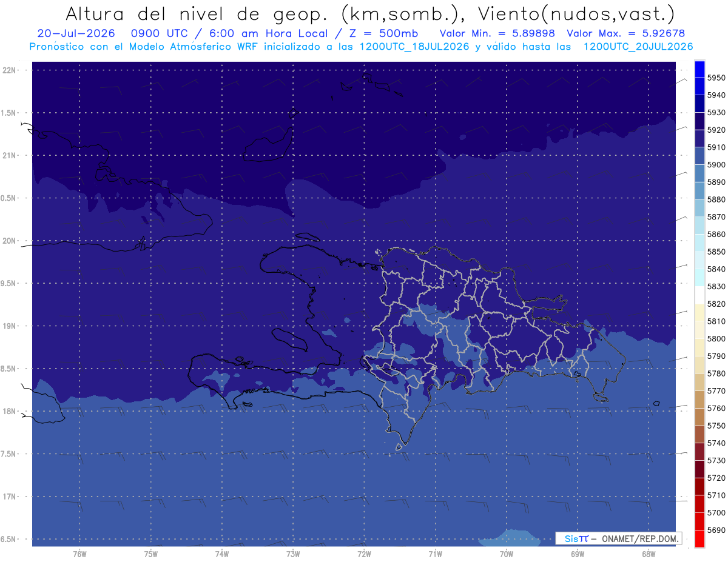Click the 5690 colorbar label
728x562 pixels.
click(716, 530)
